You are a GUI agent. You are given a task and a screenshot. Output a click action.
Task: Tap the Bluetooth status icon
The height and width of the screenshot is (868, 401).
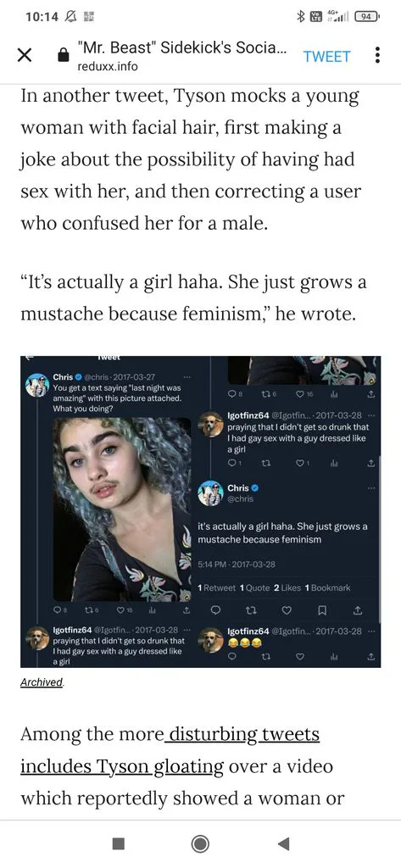tap(301, 17)
